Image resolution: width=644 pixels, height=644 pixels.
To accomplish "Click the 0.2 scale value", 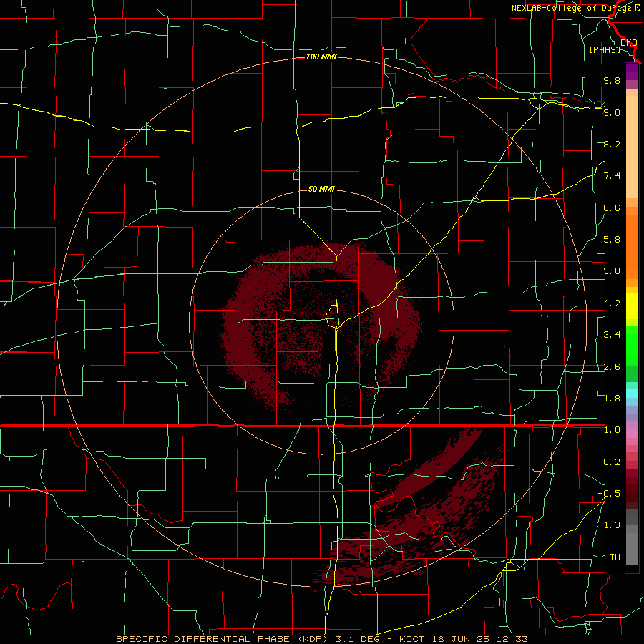I will click(x=612, y=462).
